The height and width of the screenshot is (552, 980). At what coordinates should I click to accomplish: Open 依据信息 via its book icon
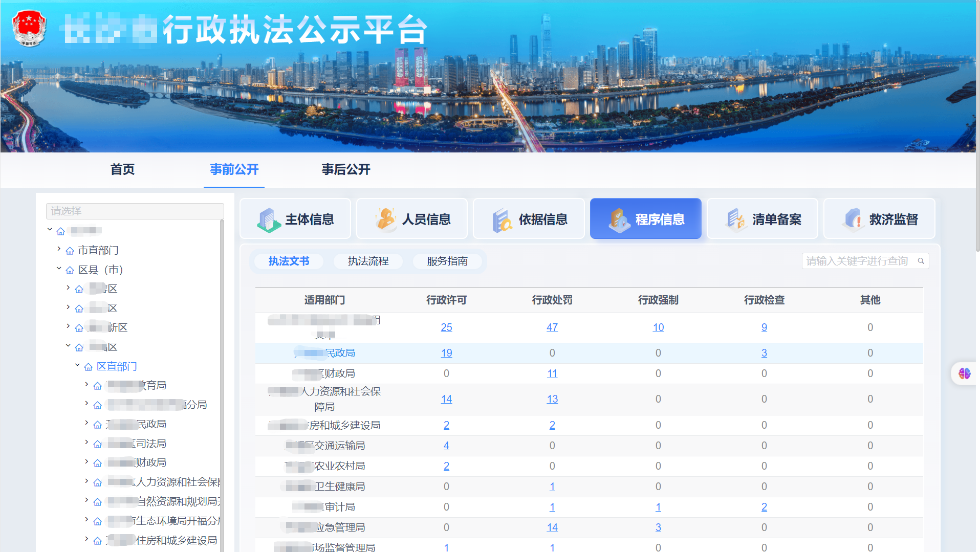coord(502,218)
